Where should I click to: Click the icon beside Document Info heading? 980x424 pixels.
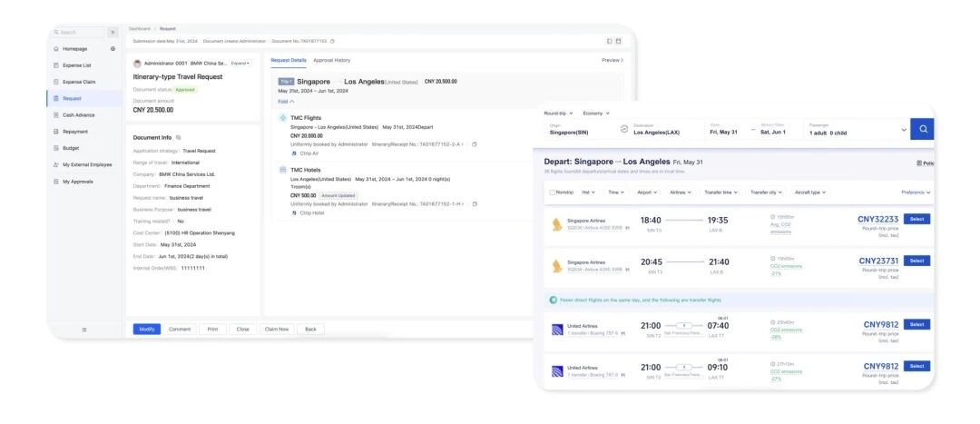pos(178,137)
